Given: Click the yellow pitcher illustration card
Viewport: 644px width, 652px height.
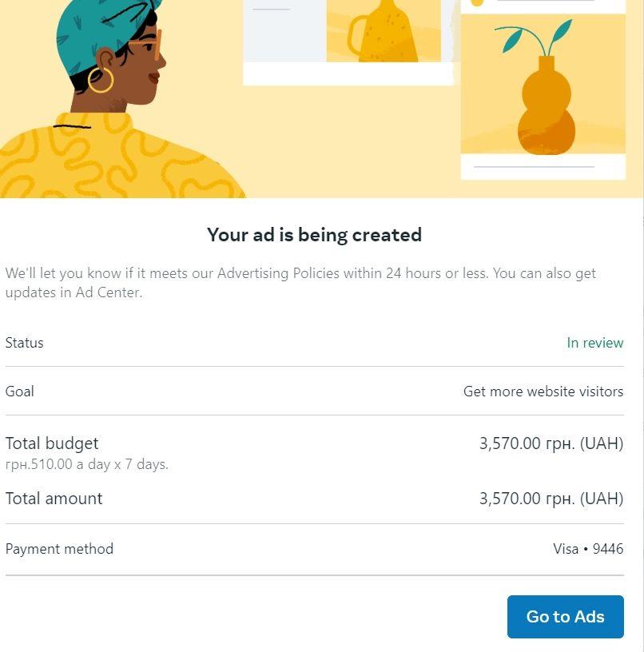Looking at the screenshot, I should pos(383,32).
